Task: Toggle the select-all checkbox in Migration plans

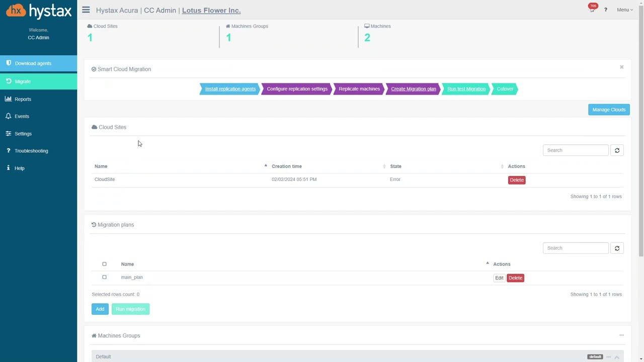Action: pyautogui.click(x=104, y=264)
